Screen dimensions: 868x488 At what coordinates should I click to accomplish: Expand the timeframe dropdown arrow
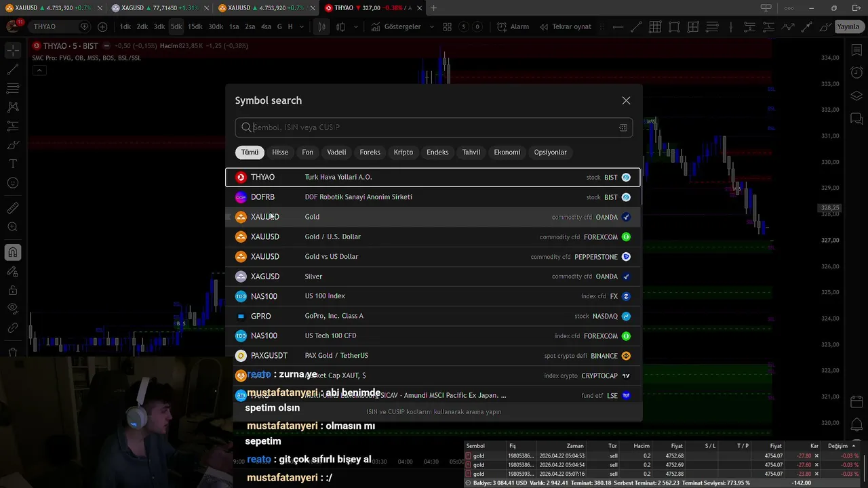click(x=302, y=26)
